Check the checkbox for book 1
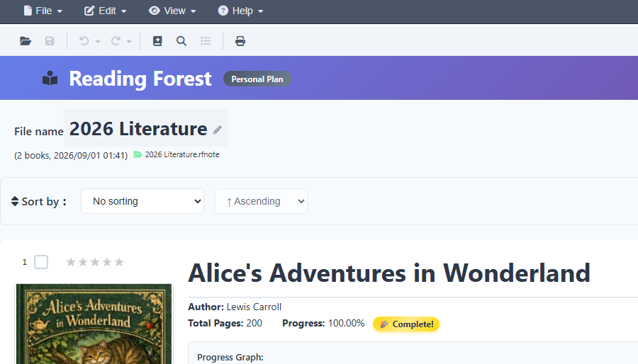This screenshot has width=638, height=364. click(41, 262)
